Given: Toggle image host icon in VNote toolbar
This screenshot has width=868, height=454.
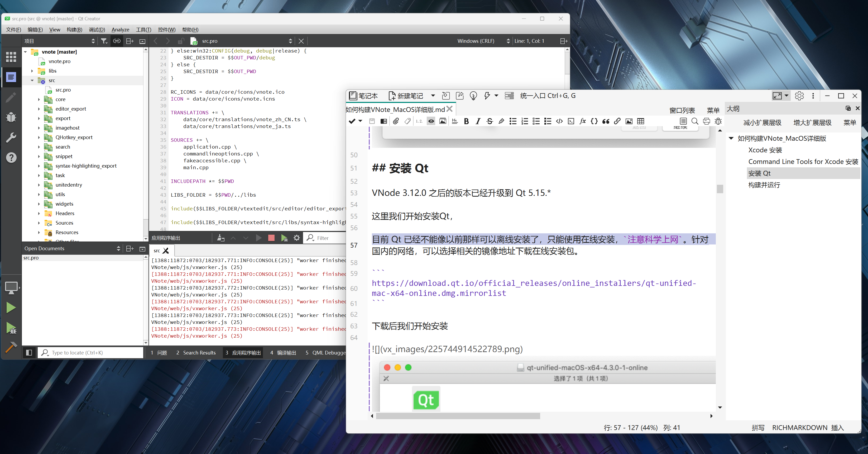Looking at the screenshot, I should (443, 121).
